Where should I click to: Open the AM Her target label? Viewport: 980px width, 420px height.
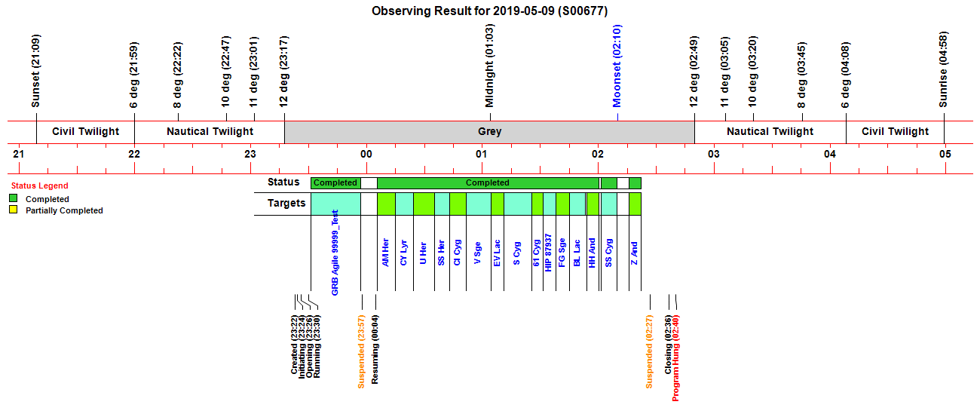pyautogui.click(x=385, y=253)
